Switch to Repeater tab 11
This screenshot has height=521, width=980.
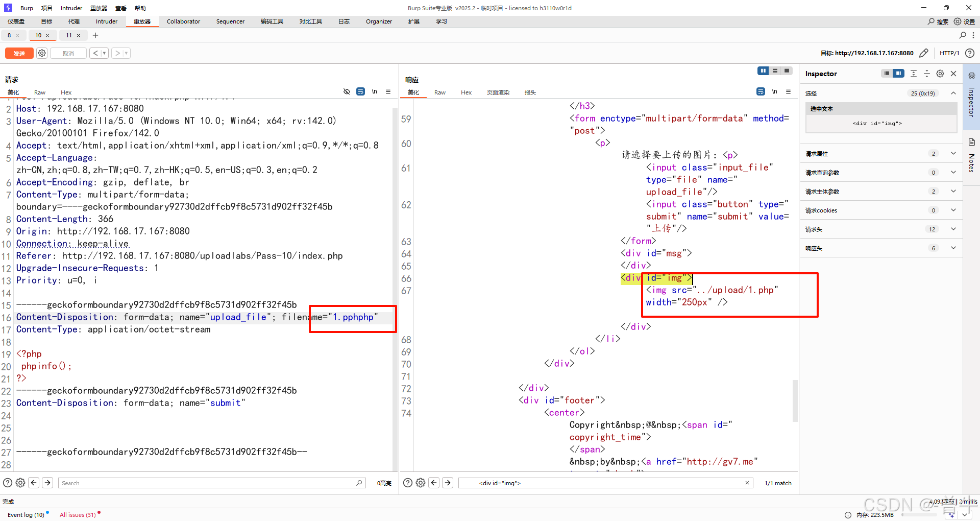[69, 35]
